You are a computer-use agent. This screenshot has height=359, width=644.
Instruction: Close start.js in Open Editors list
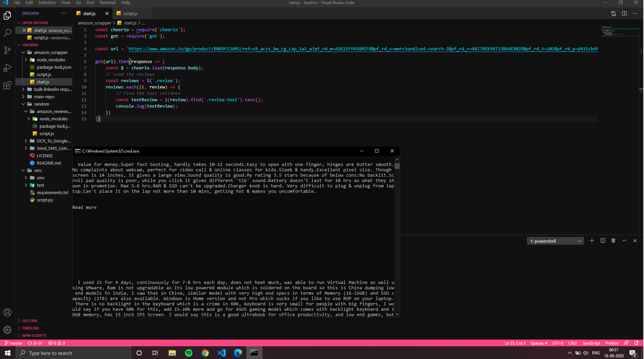click(x=24, y=30)
